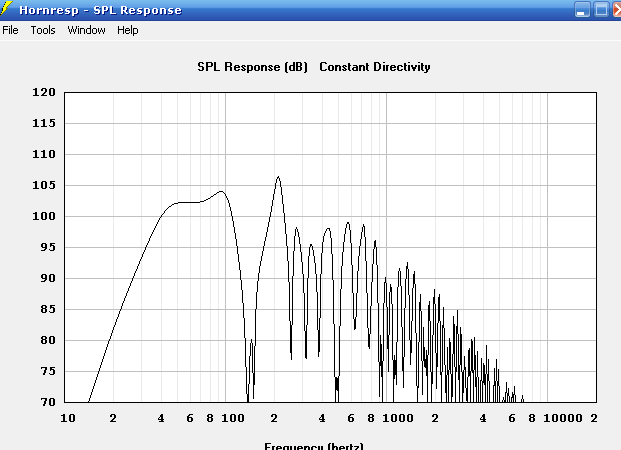Open the Window menu
This screenshot has height=450, width=621.
click(86, 30)
